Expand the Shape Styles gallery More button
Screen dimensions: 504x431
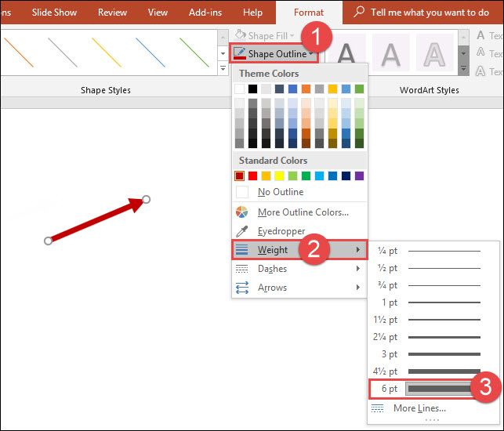tap(223, 68)
